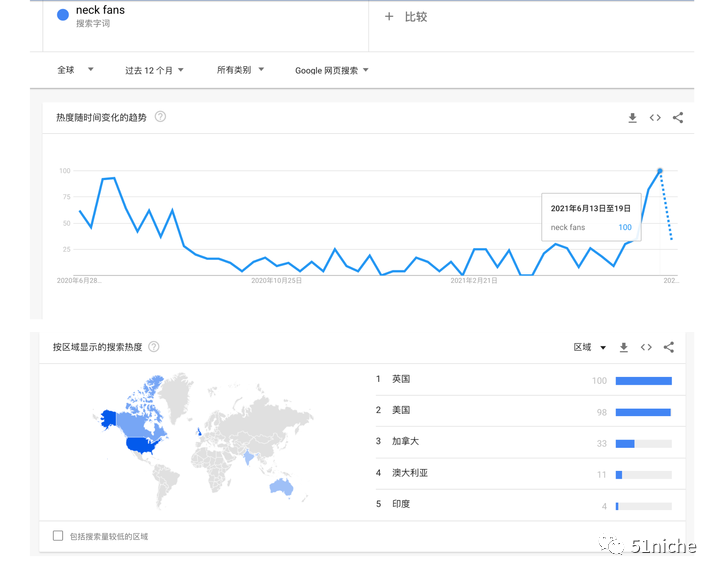Click the 2021年2月21日 axis label
The image size is (720, 576).
coord(474,281)
